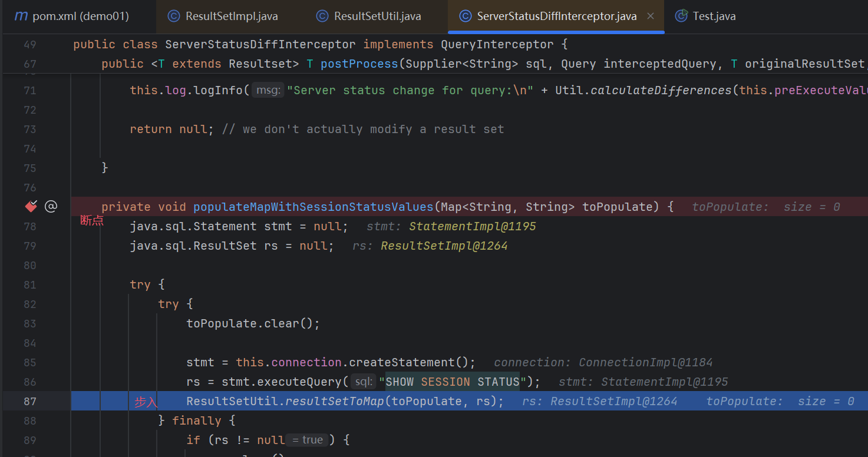Screen dimensions: 868x457
Task: Click the Maven icon on pom.xml tab
Action: tap(21, 16)
